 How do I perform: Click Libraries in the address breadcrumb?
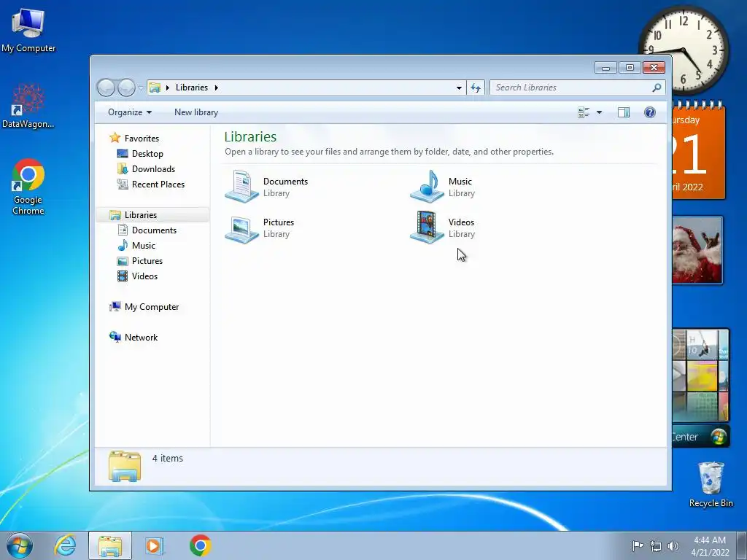(x=192, y=87)
